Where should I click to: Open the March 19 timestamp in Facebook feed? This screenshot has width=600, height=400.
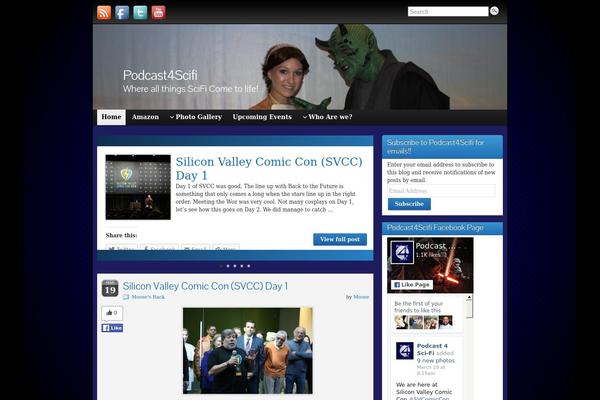[x=430, y=370]
